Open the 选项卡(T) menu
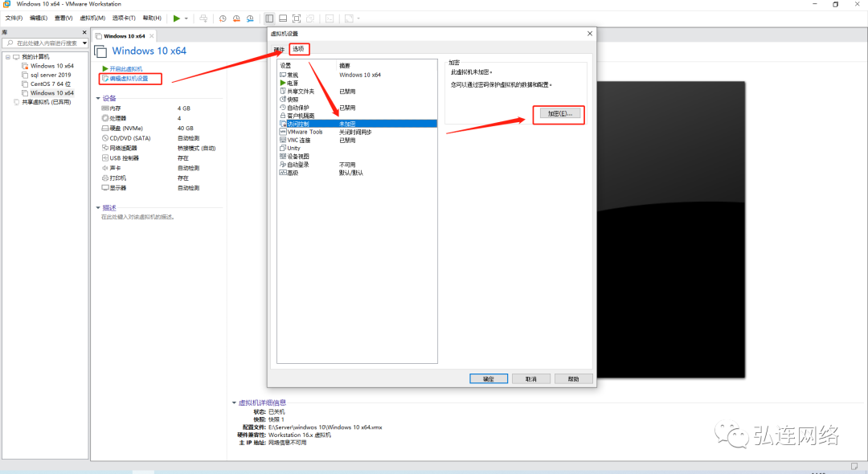 pos(124,18)
